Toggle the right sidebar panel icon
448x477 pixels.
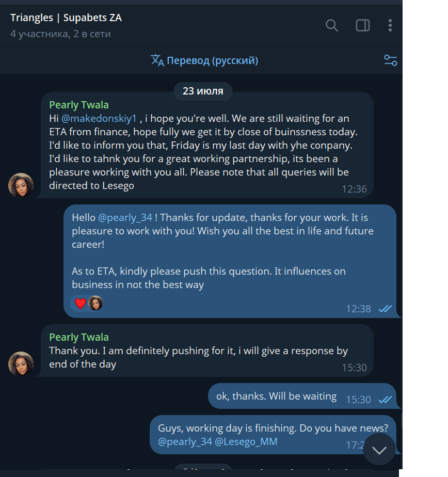(363, 25)
